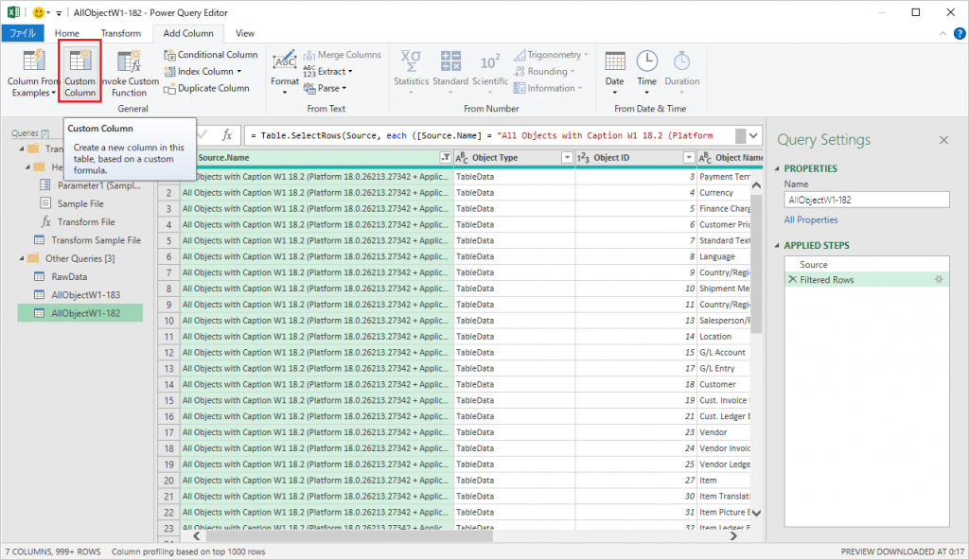Open Filtered Rows step settings gear
Screen dimensions: 969x560
coord(939,279)
